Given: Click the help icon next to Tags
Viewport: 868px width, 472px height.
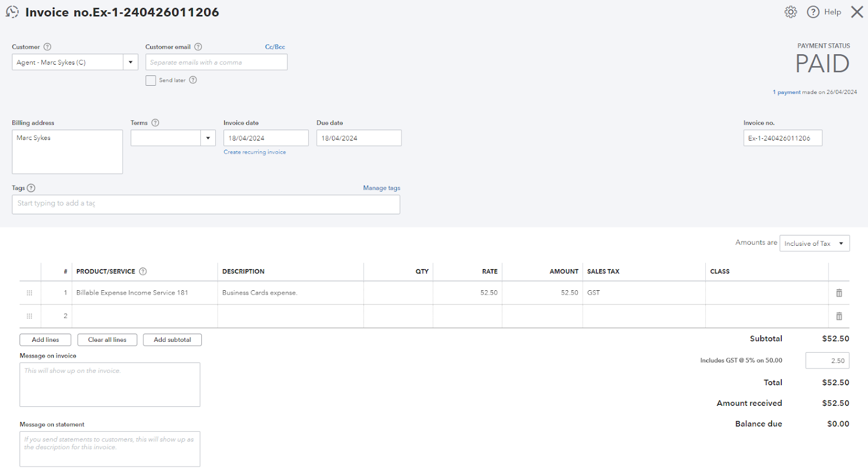Looking at the screenshot, I should coord(31,188).
